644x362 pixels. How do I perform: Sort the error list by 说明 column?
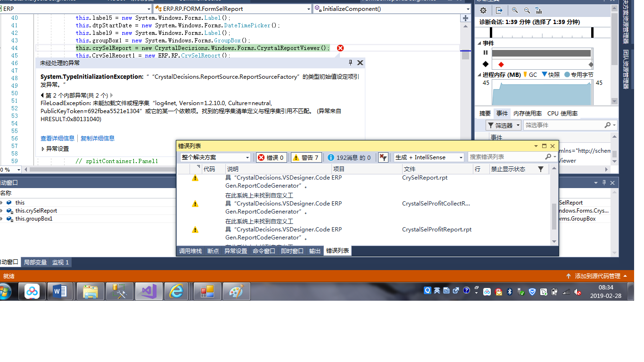tap(278, 169)
